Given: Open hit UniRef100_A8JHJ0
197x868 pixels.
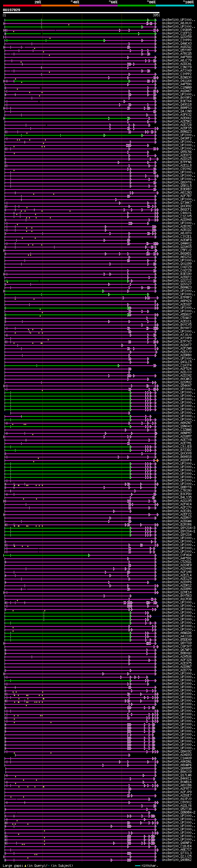Looking at the screenshot, I should pos(177,23).
